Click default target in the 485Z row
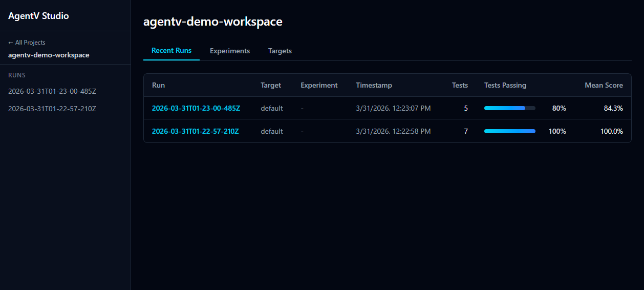644x290 pixels. pyautogui.click(x=272, y=108)
